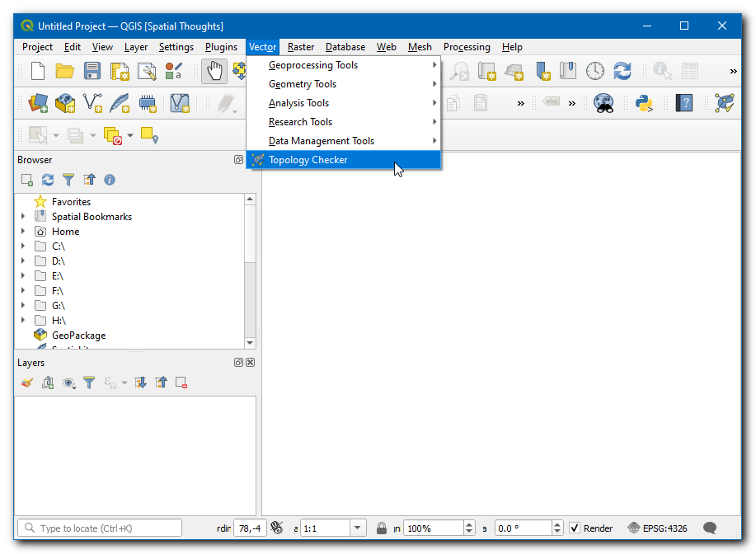Open the Python Console icon

click(644, 103)
